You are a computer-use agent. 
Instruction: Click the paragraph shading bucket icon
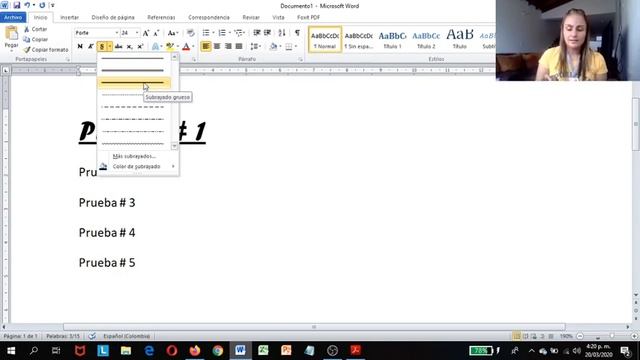(x=273, y=47)
